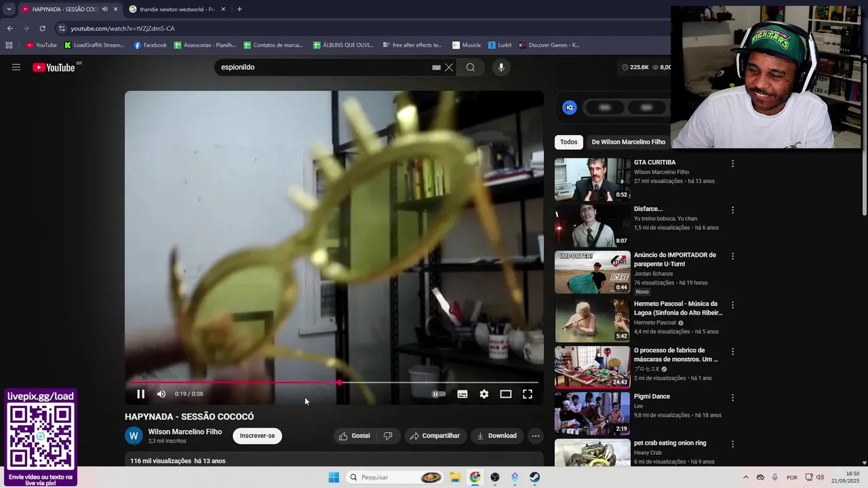This screenshot has width=868, height=488.
Task: Open site info icon in address bar
Action: click(62, 28)
